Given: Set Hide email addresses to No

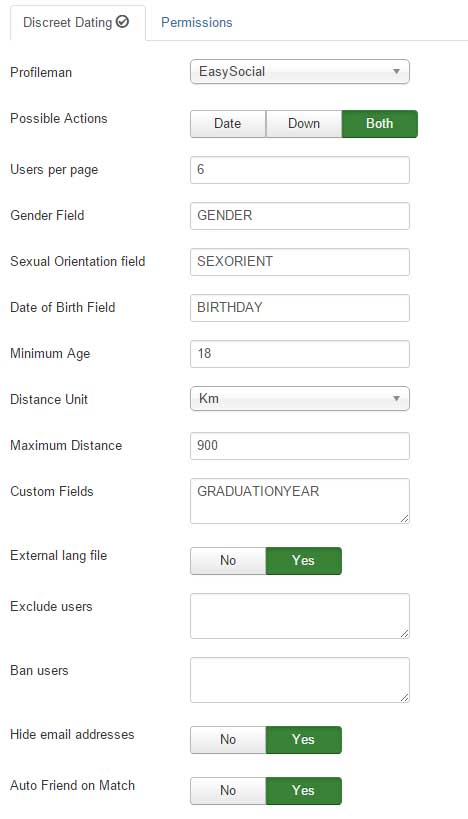Looking at the screenshot, I should tap(228, 740).
